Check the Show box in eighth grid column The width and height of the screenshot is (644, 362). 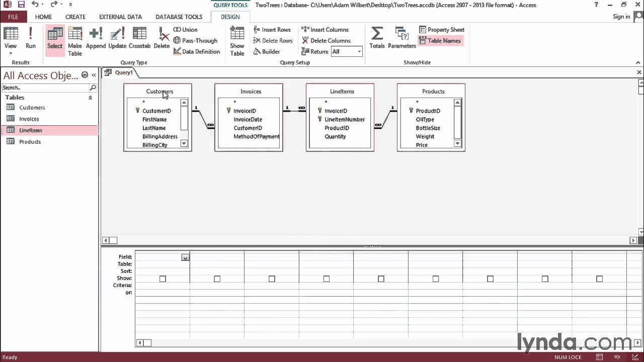(x=545, y=279)
